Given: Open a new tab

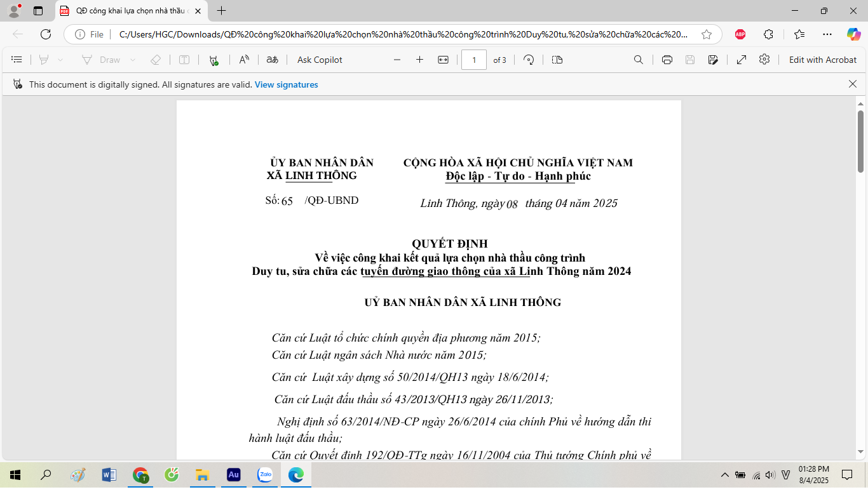Looking at the screenshot, I should click(x=221, y=11).
